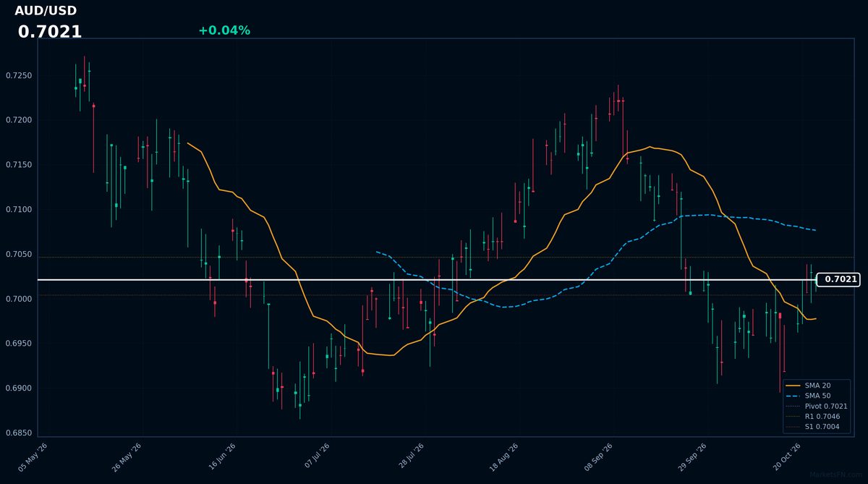
Task: Click the 05 May '26 date label
Action: (33, 457)
